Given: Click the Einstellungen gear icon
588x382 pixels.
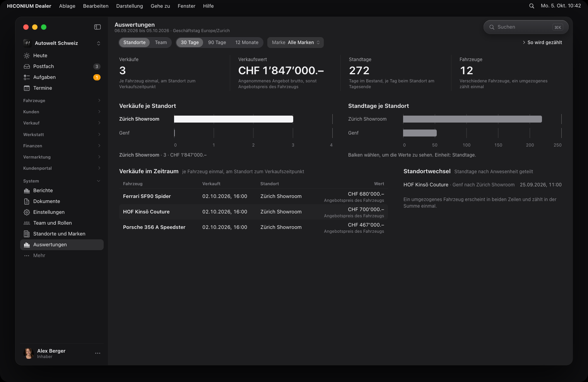Looking at the screenshot, I should coord(27,212).
